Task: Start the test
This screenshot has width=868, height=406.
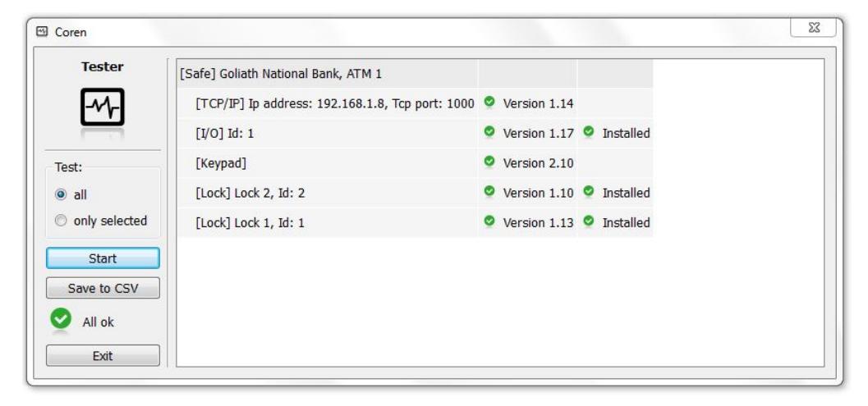Action: click(x=103, y=258)
